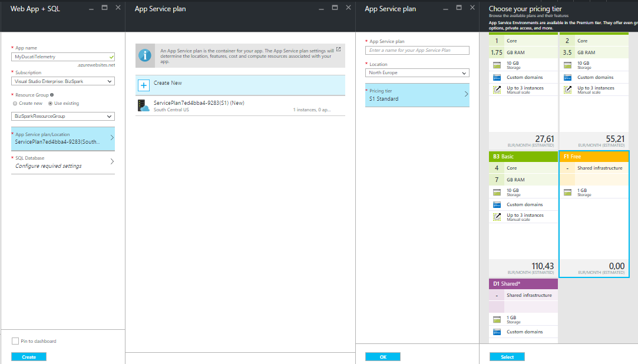Click the App Service plan name field
This screenshot has width=638, height=364.
pos(417,51)
